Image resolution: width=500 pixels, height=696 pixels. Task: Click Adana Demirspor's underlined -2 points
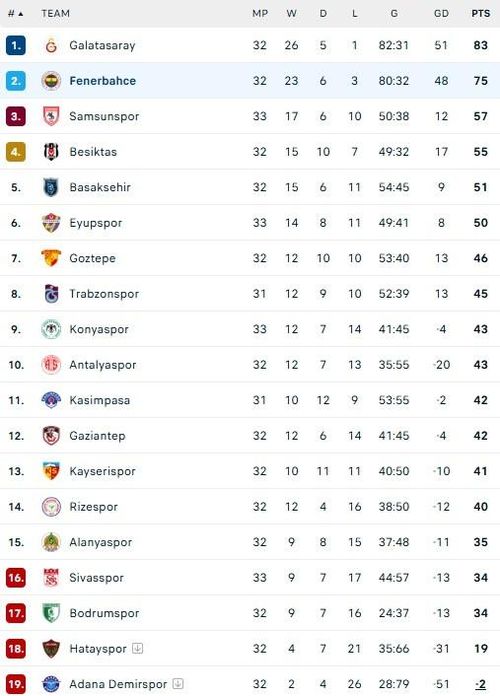pos(480,684)
